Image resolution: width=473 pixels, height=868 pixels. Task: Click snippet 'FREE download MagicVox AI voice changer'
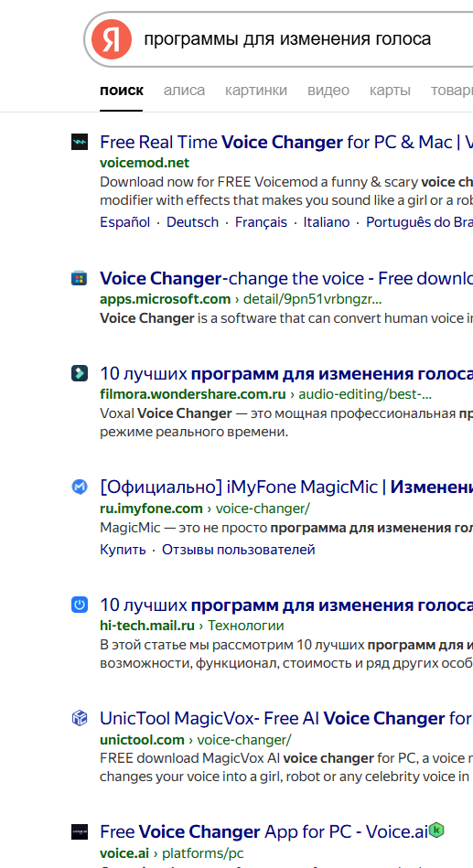[286, 767]
